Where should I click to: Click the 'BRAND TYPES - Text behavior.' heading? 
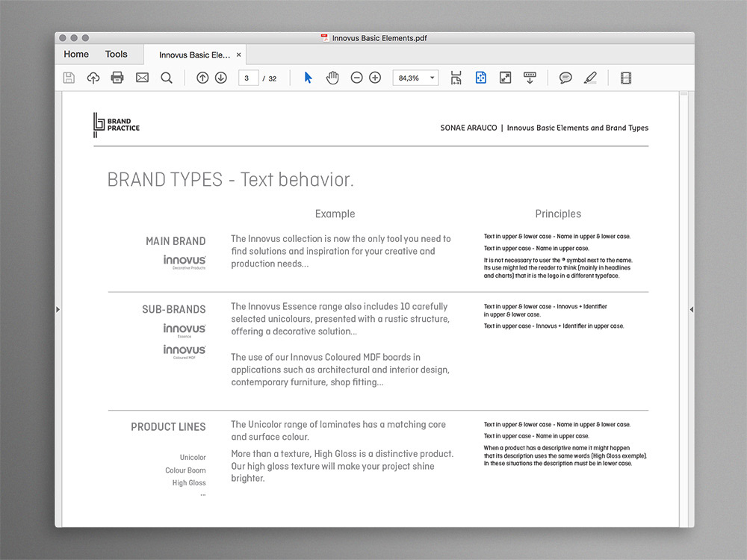[231, 180]
